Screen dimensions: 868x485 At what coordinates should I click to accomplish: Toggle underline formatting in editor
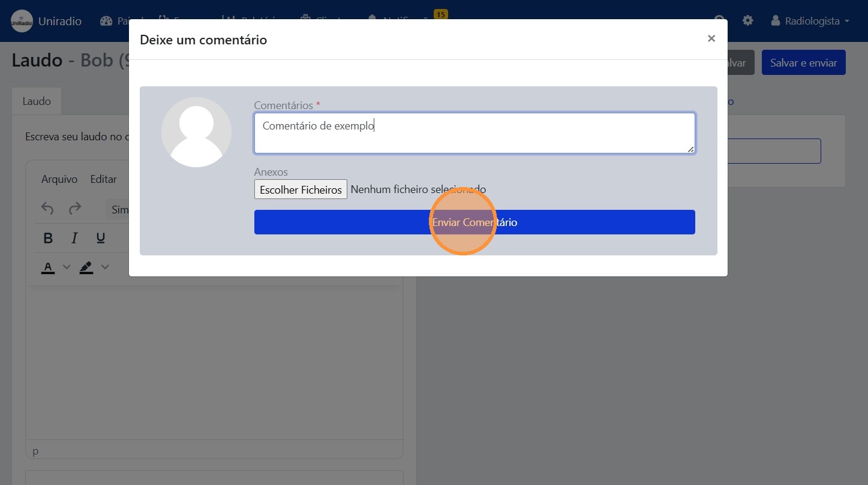[101, 239]
